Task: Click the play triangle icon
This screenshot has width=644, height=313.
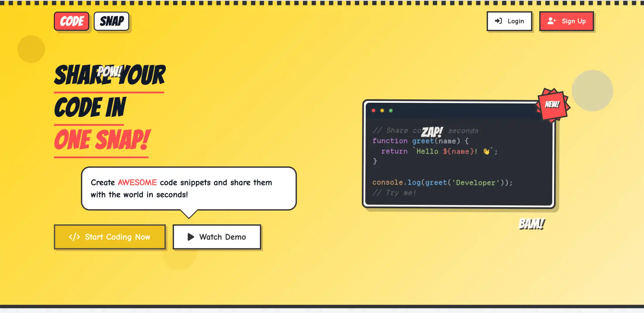Action: [x=191, y=237]
